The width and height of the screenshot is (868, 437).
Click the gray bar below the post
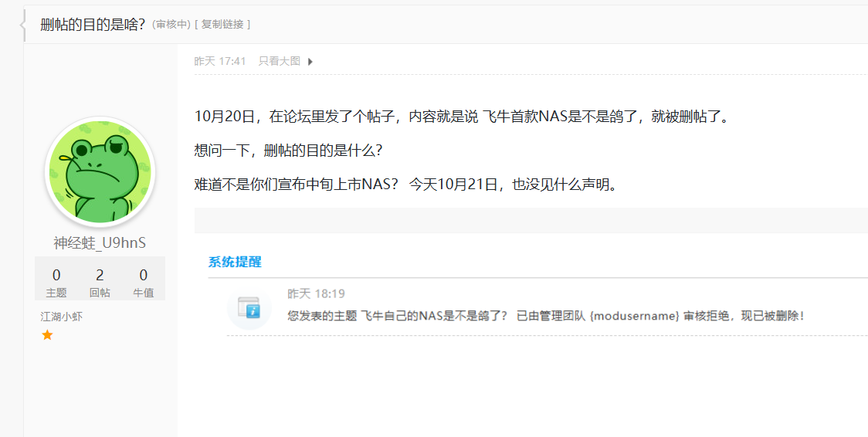click(x=531, y=220)
